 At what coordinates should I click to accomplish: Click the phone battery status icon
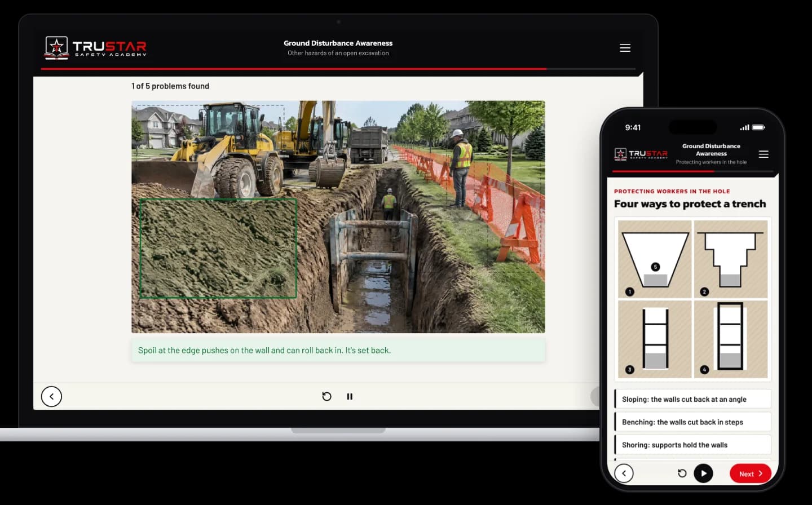pyautogui.click(x=758, y=127)
